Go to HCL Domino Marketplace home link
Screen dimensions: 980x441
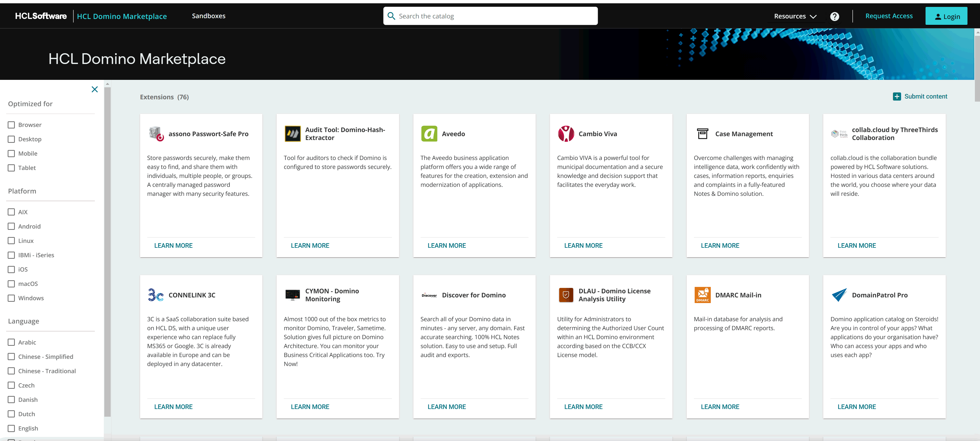[x=122, y=16]
